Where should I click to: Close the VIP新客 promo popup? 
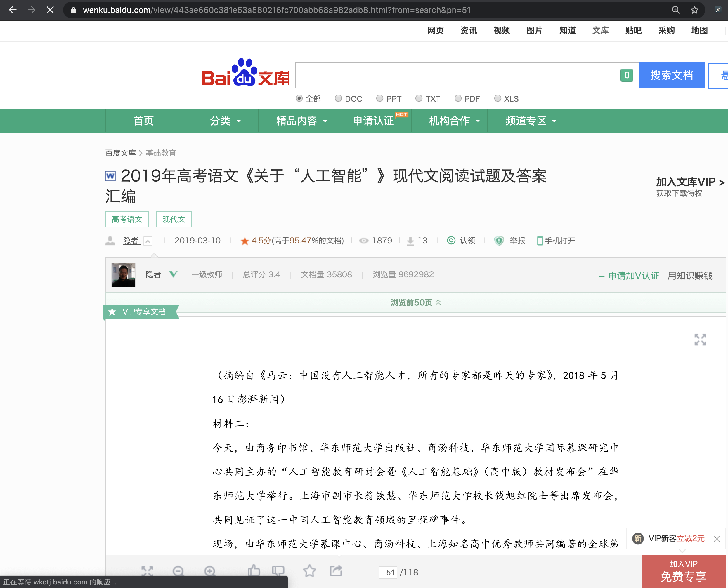tap(717, 539)
